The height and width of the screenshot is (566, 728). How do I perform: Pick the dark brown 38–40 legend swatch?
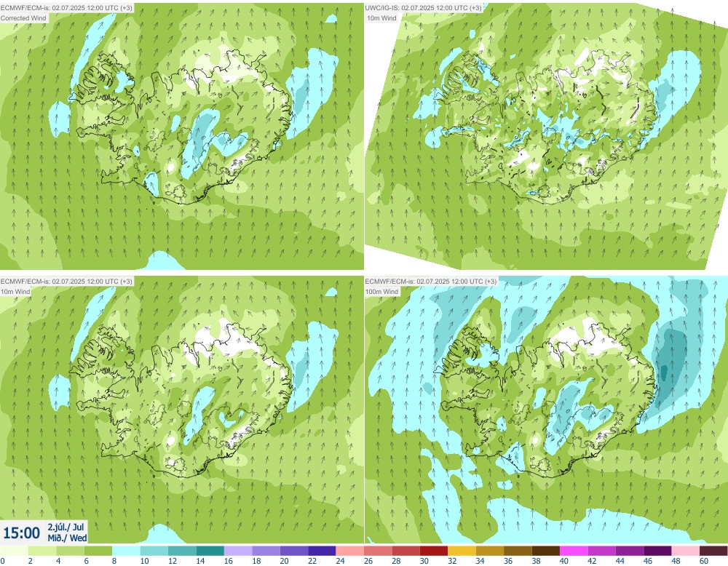pos(545,551)
